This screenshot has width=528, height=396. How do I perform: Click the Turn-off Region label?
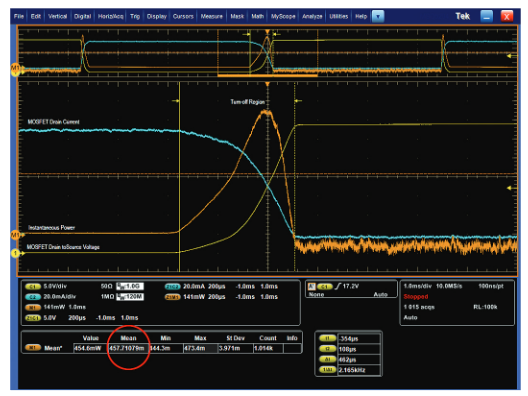pyautogui.click(x=248, y=102)
